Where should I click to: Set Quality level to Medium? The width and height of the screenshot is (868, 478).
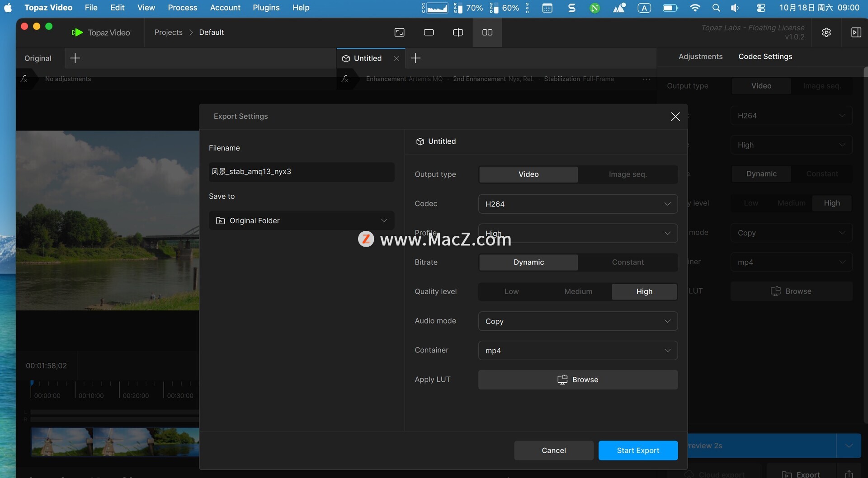click(x=578, y=292)
